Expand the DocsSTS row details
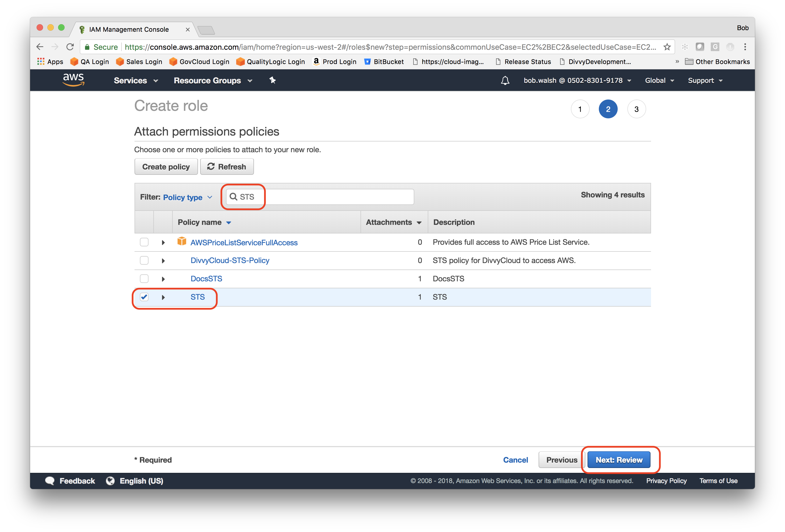785x532 pixels. [163, 279]
